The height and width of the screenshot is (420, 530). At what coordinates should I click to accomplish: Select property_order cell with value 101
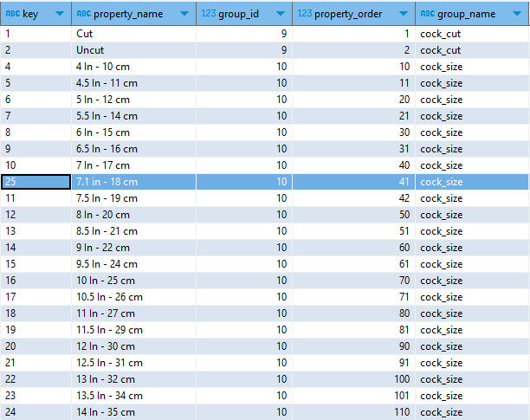tap(354, 396)
